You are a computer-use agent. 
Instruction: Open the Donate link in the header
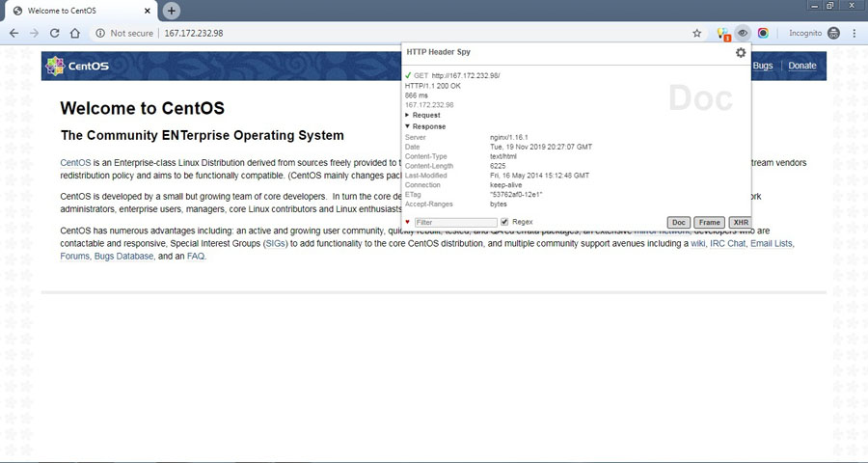pyautogui.click(x=802, y=66)
